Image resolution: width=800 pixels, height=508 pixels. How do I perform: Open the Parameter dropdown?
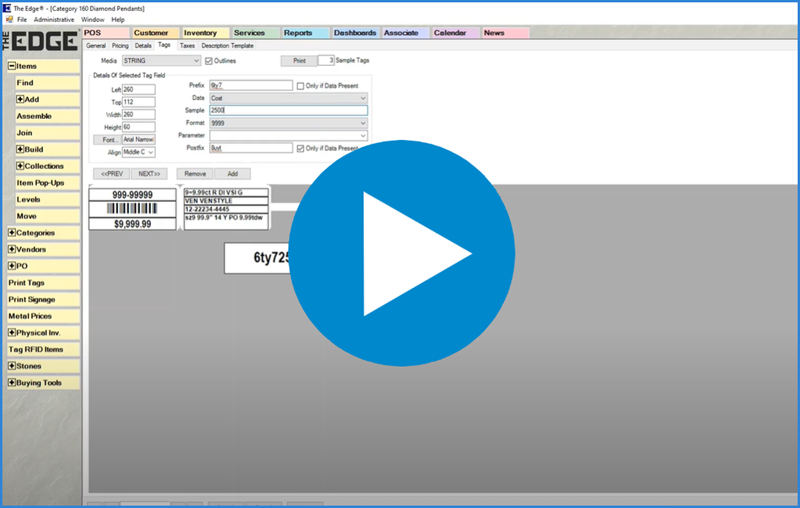point(288,136)
